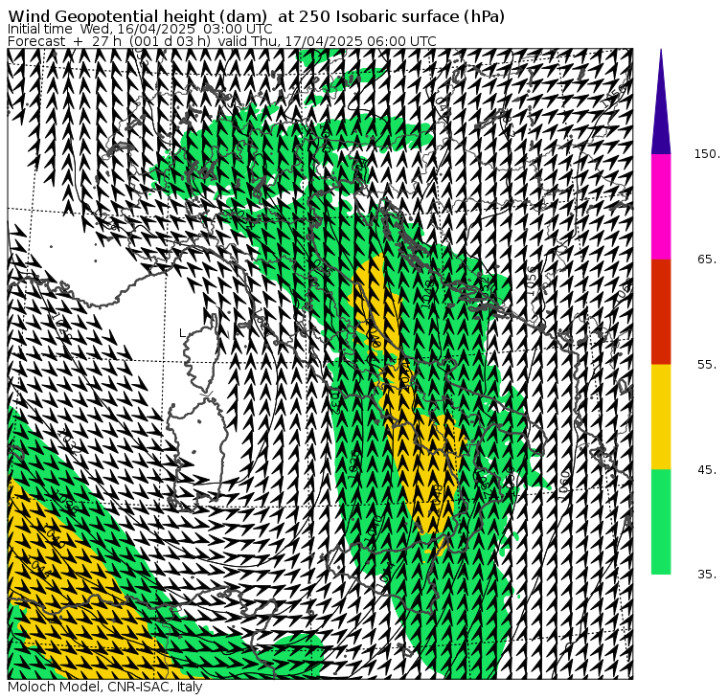
Task: Select the red colorbar segment
Action: 661,311
